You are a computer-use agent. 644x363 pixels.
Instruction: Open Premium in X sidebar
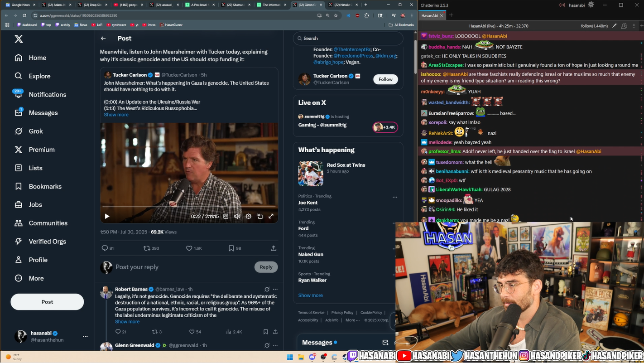[x=34, y=150]
